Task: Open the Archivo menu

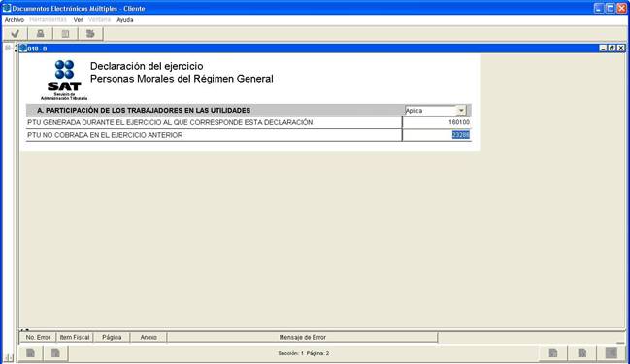Action: pyautogui.click(x=14, y=19)
